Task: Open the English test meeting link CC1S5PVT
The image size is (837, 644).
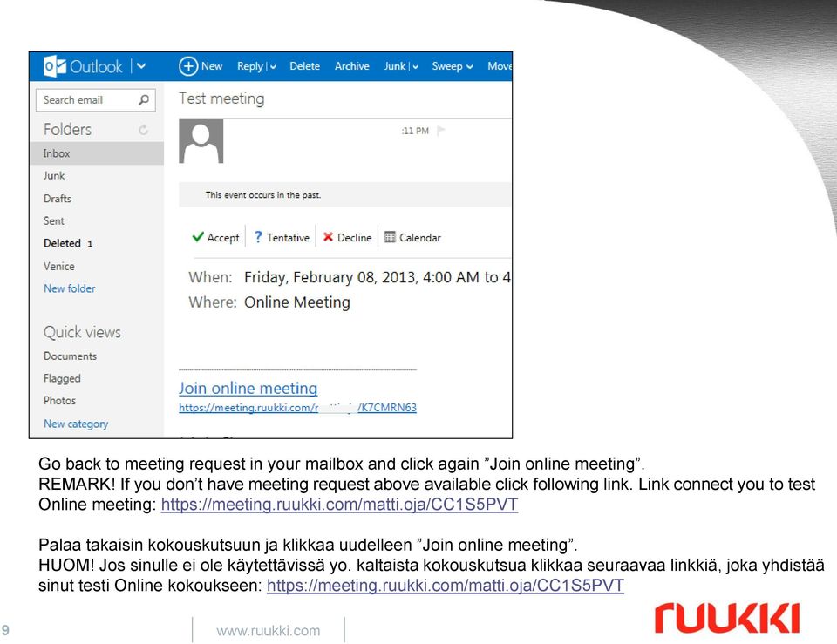Action: pyautogui.click(x=339, y=505)
